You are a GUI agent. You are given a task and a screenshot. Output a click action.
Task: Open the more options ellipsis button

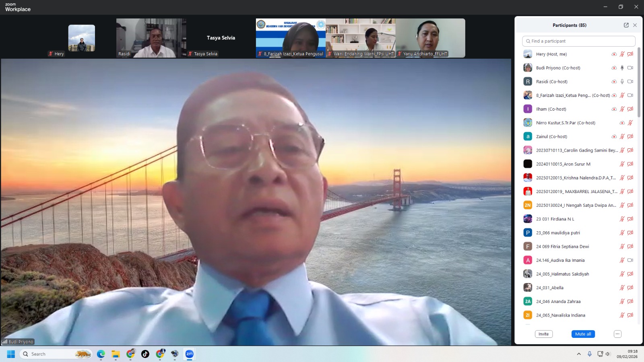pos(617,334)
